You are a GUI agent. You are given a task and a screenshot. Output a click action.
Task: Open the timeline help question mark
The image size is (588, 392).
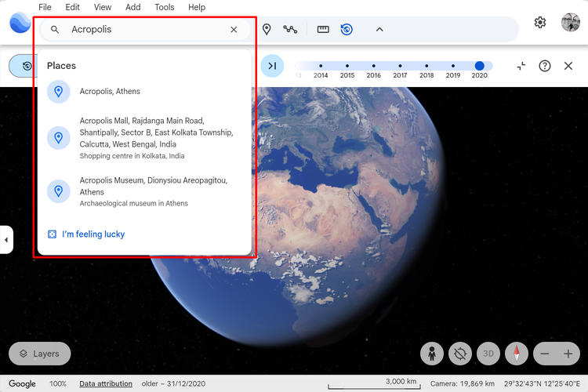(545, 66)
